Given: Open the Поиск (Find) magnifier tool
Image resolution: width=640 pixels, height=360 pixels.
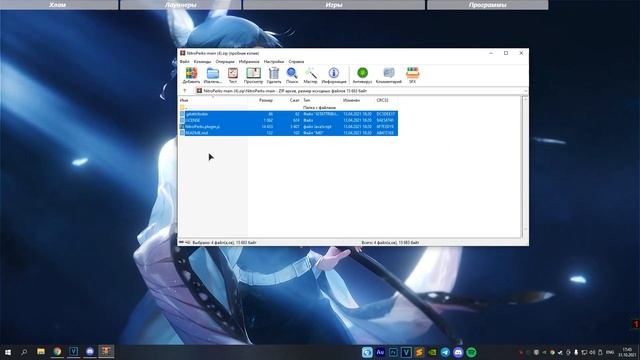Looking at the screenshot, I should pos(292,76).
